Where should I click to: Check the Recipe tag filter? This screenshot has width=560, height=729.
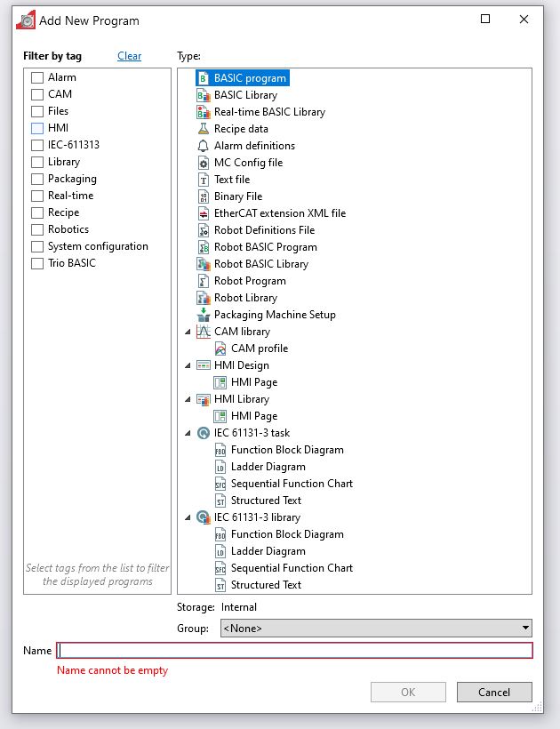(37, 213)
